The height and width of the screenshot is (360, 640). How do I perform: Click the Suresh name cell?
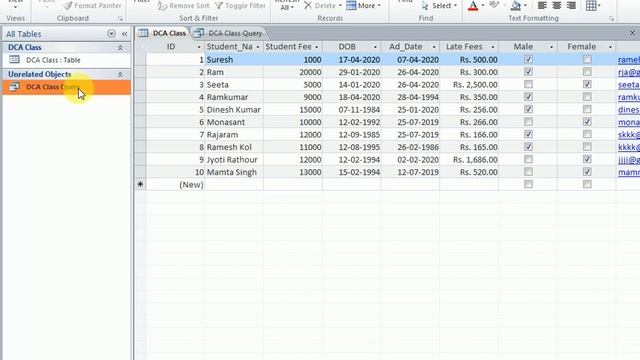[234, 60]
